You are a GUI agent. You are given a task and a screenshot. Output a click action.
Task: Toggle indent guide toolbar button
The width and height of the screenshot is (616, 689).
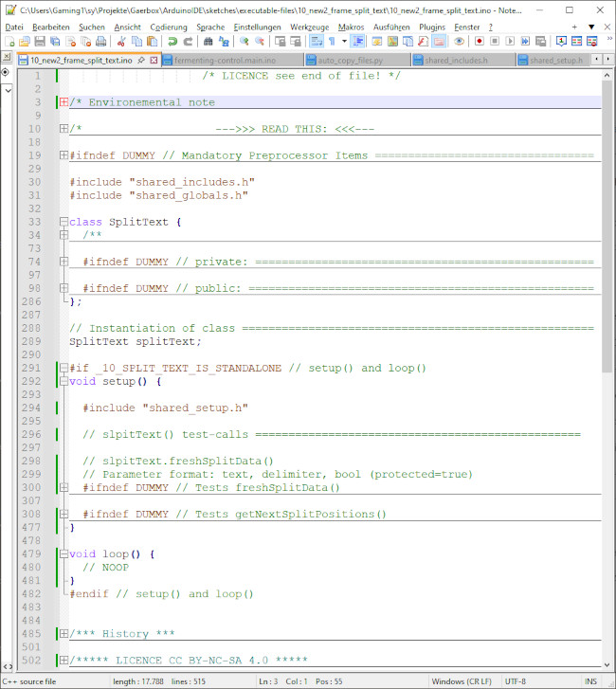click(x=357, y=42)
